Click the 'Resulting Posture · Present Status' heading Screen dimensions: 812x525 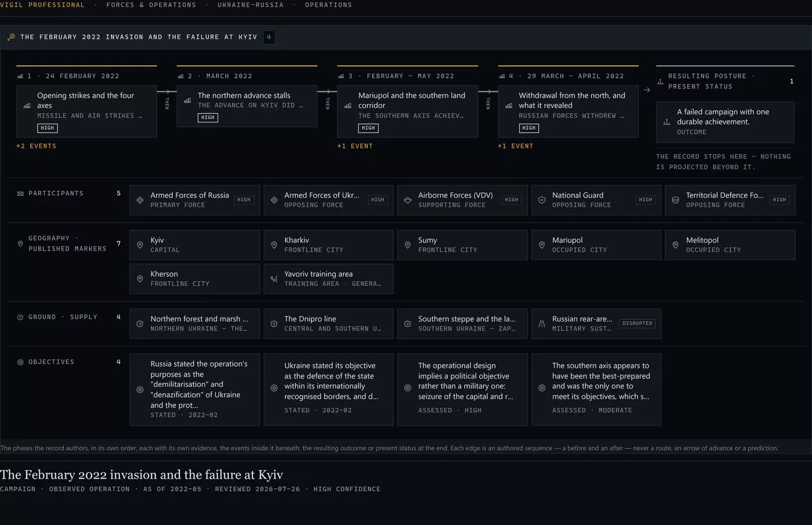point(712,81)
